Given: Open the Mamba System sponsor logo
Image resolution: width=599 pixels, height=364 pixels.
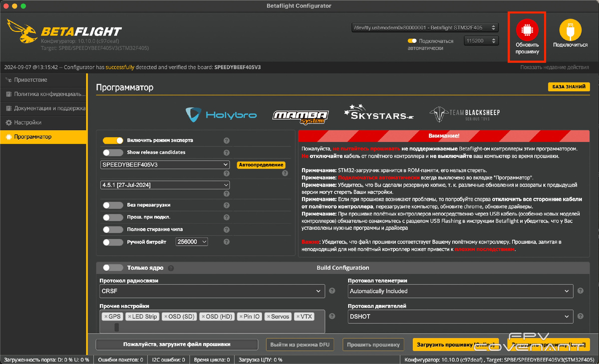Looking at the screenshot, I should (x=300, y=116).
